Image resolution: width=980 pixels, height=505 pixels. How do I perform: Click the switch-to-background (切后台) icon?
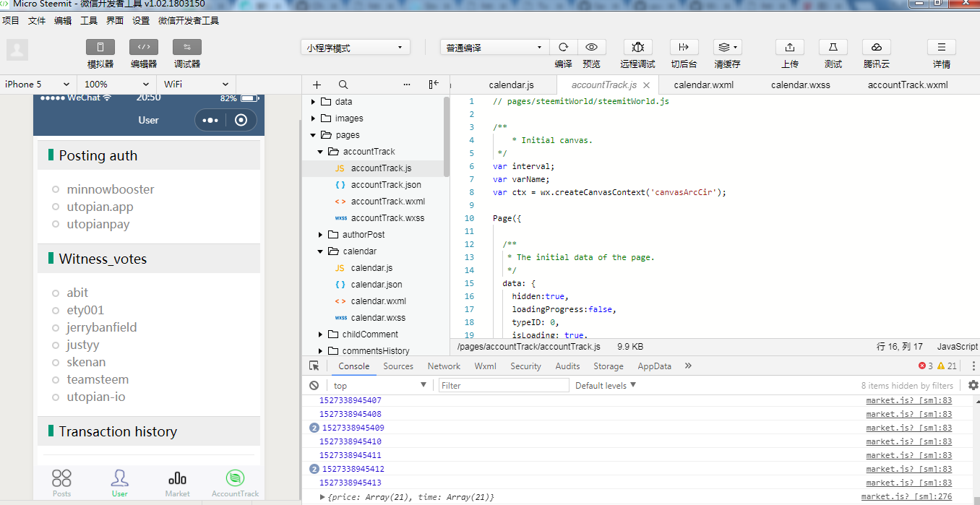(x=684, y=47)
